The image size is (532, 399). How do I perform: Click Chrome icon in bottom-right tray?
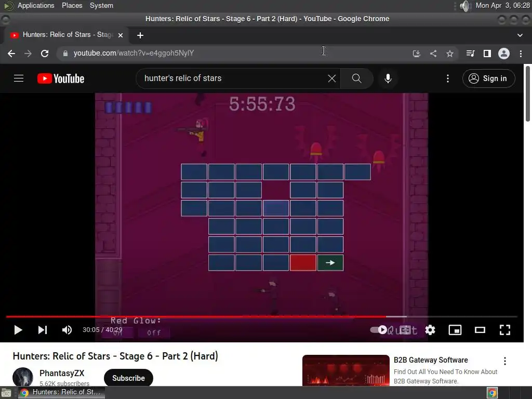click(493, 393)
